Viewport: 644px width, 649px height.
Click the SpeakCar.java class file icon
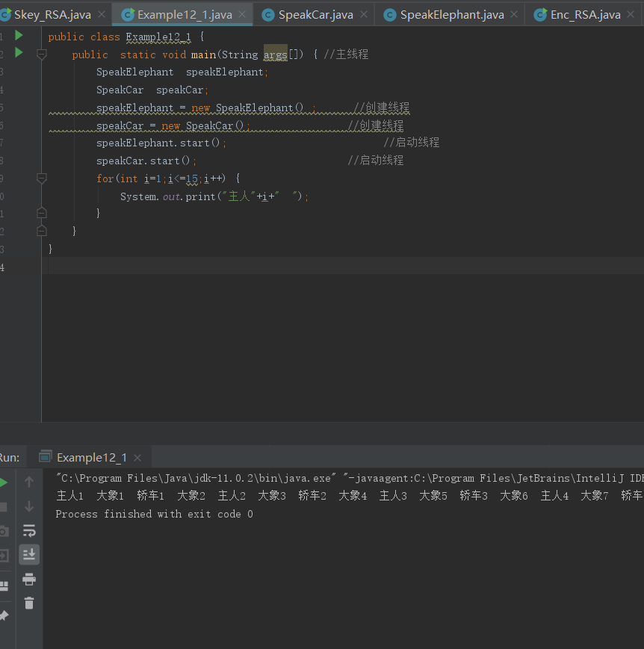tap(268, 15)
